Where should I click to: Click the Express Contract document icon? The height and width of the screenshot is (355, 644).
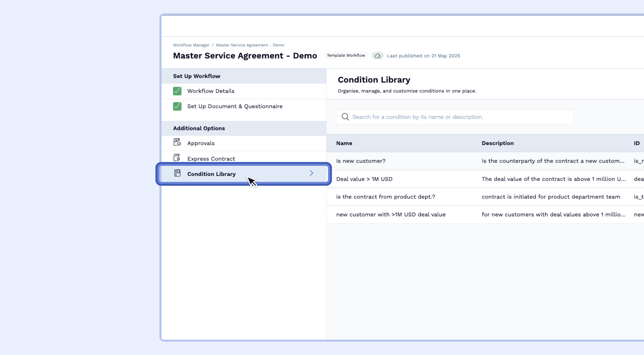[x=177, y=158]
